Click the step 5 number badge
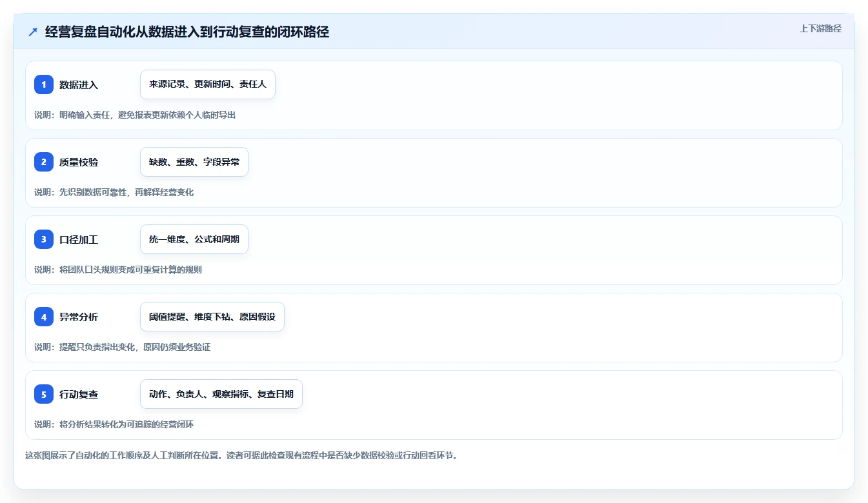This screenshot has width=868, height=503. pos(44,394)
